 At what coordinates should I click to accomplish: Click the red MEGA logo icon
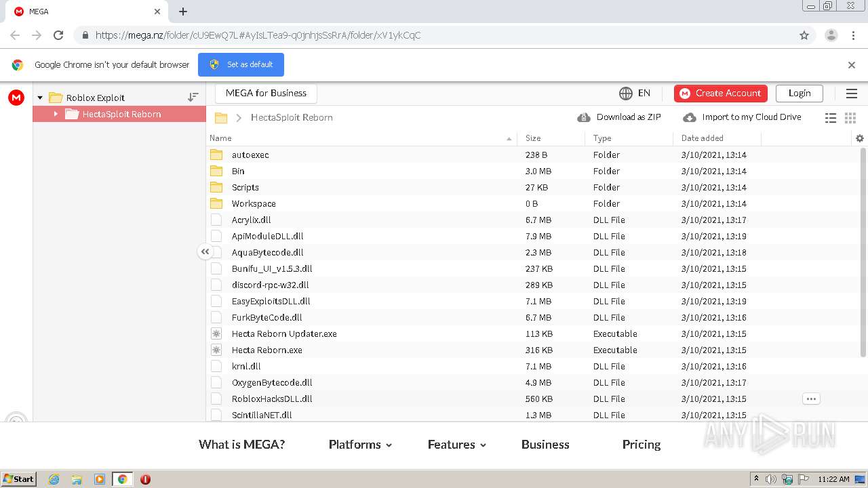tap(16, 98)
